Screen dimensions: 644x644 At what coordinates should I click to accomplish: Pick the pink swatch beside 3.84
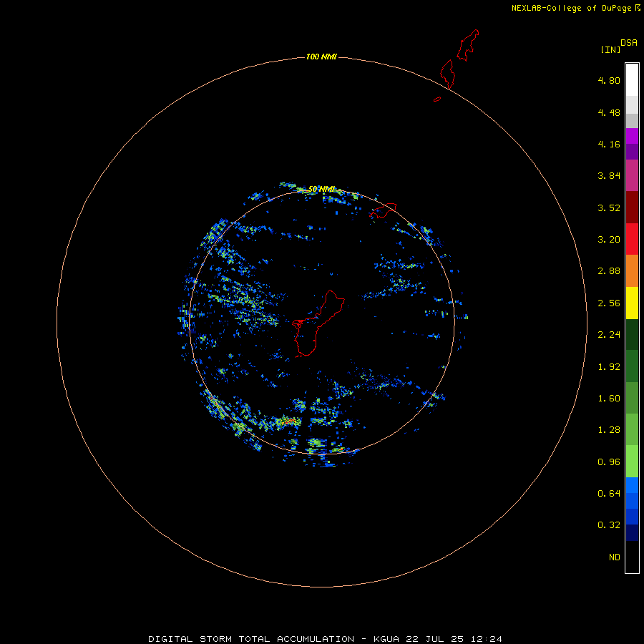(632, 175)
